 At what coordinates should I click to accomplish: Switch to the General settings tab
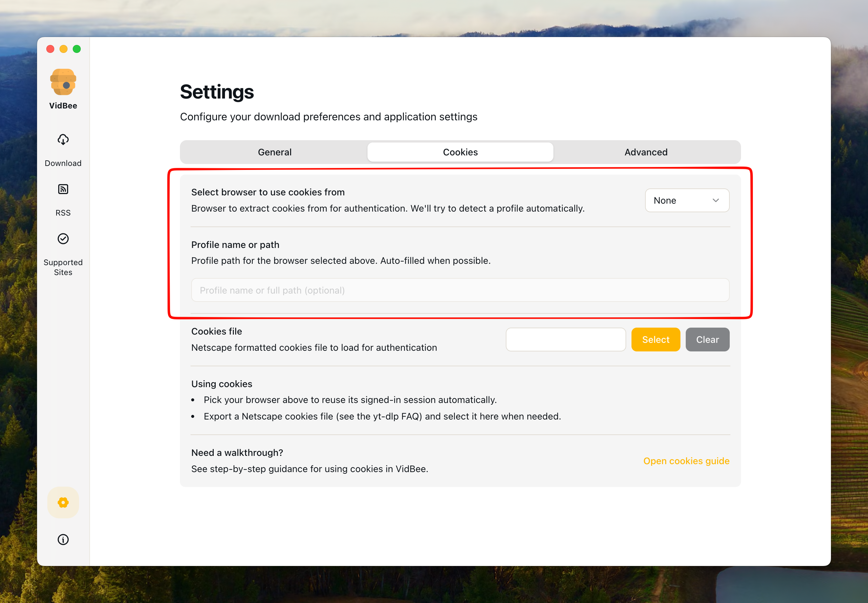[275, 152]
